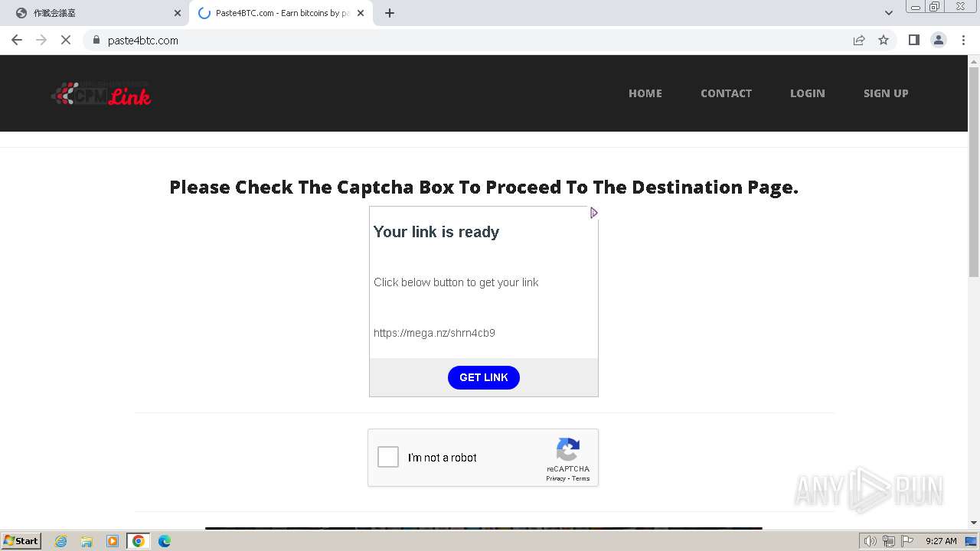
Task: Open reCAPTCHA Privacy link
Action: tap(556, 478)
